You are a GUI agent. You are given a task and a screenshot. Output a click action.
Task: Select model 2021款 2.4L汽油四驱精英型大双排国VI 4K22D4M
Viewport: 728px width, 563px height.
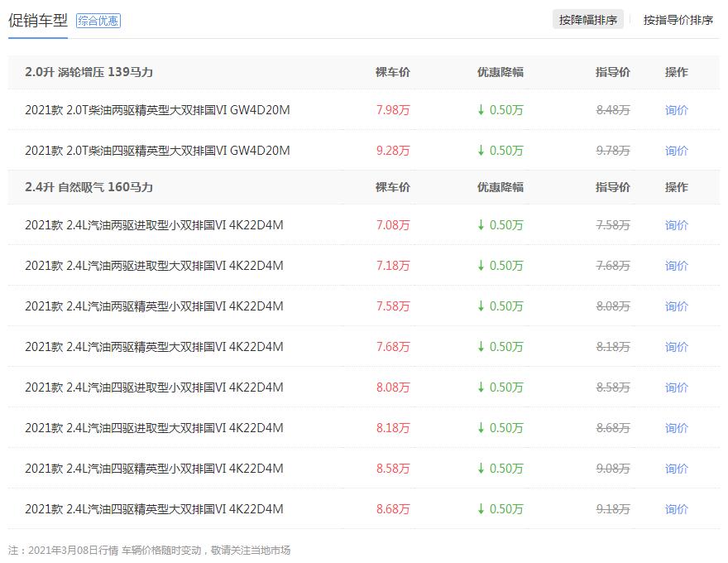(x=154, y=509)
